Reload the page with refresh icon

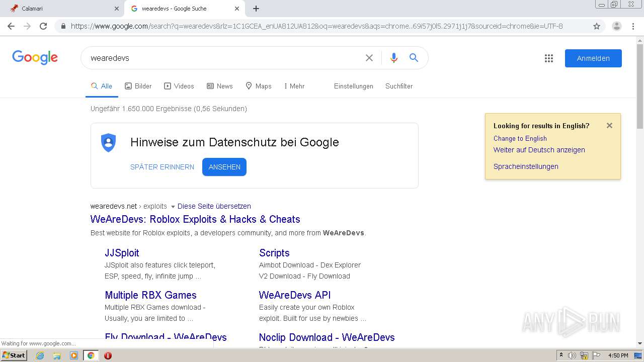tap(43, 26)
